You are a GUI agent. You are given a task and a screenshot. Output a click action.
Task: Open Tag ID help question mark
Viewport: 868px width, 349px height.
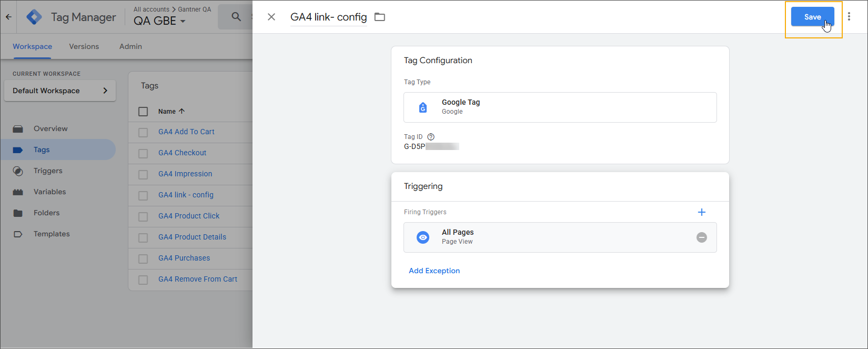(x=431, y=137)
